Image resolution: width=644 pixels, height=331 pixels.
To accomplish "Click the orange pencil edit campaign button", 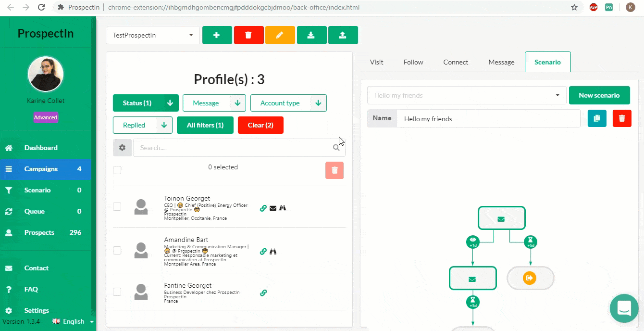I will click(x=280, y=35).
